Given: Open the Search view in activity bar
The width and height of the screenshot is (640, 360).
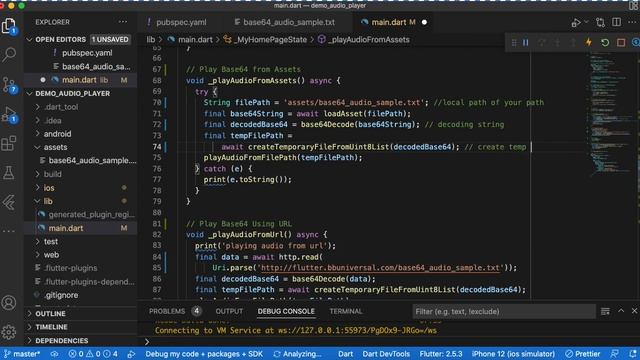Looking at the screenshot, I should pos(9,54).
